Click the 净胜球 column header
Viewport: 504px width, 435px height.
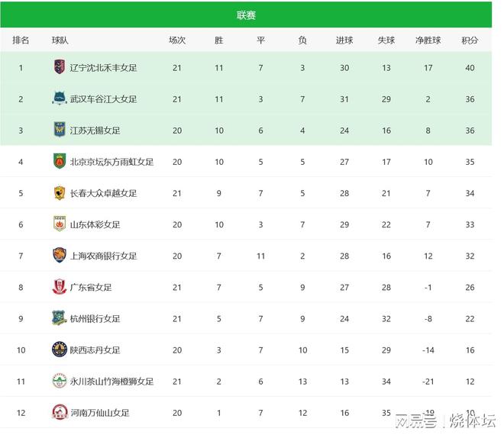click(428, 40)
